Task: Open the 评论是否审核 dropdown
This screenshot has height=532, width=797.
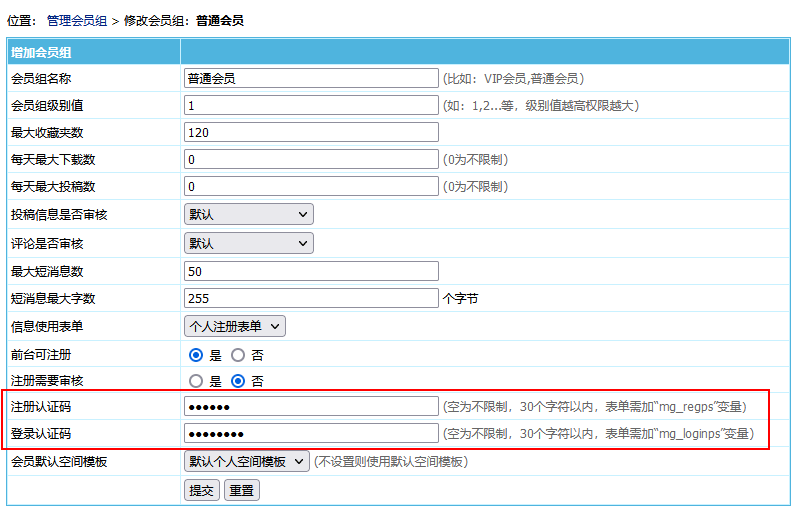Action: click(249, 243)
